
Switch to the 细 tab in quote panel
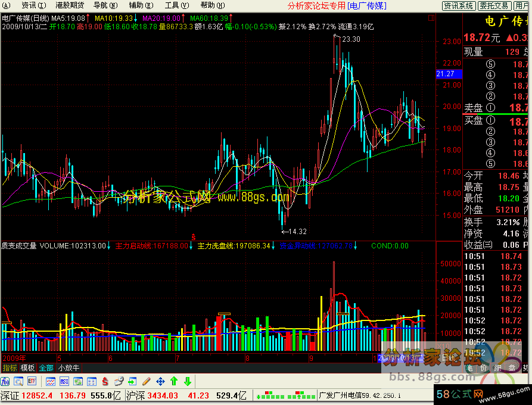[497, 368]
